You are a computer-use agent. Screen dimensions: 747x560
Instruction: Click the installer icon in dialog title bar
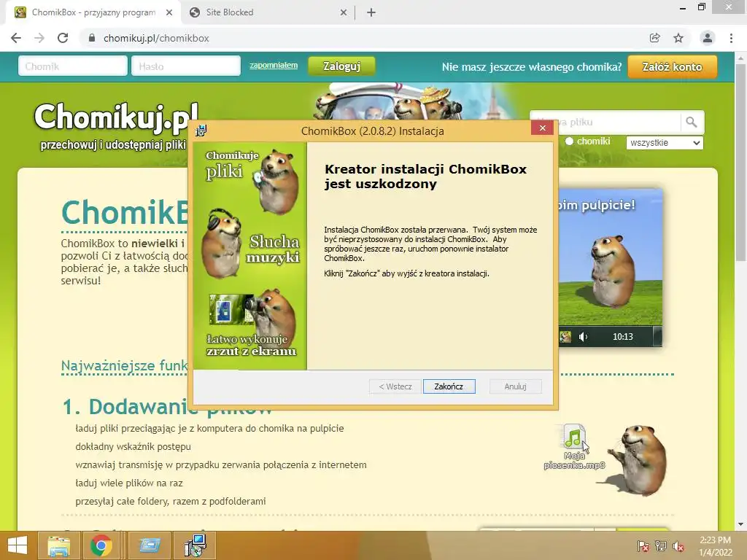pyautogui.click(x=201, y=131)
